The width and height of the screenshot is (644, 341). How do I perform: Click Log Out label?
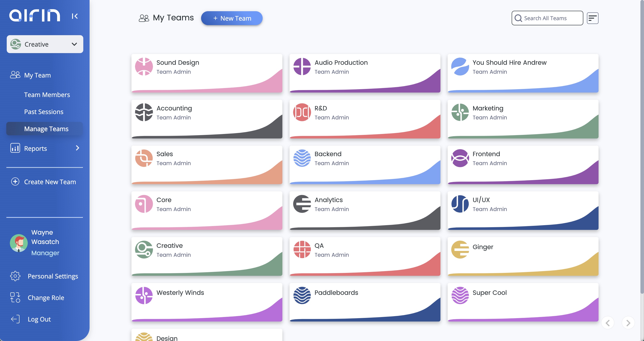[x=39, y=319]
